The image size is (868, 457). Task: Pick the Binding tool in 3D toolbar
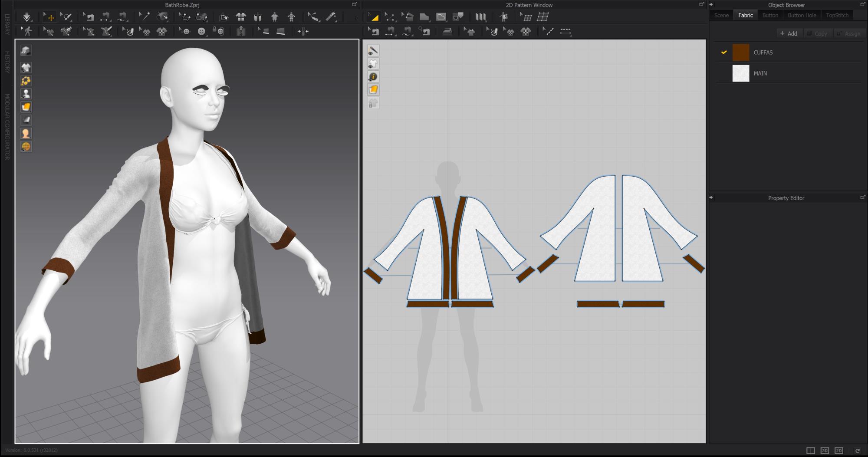280,31
